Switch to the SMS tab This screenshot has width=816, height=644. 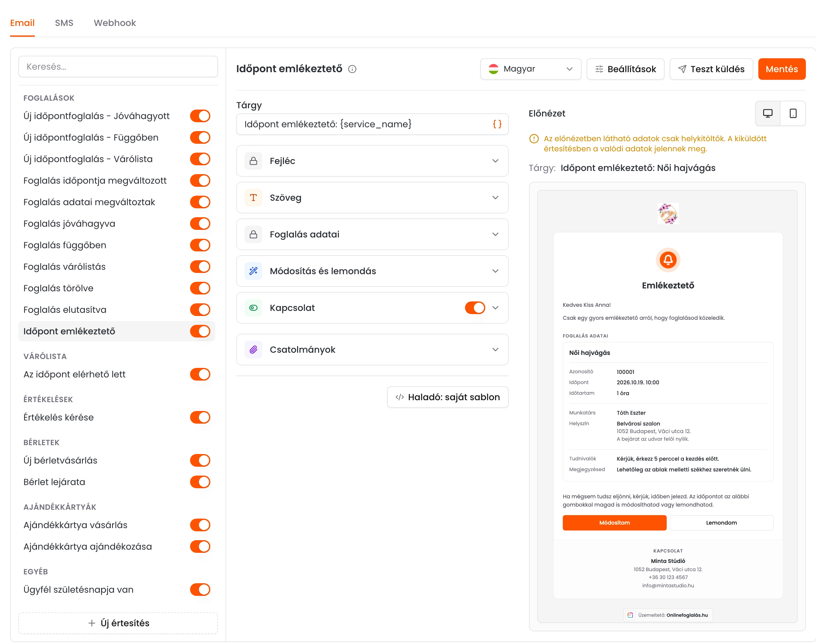(x=64, y=23)
